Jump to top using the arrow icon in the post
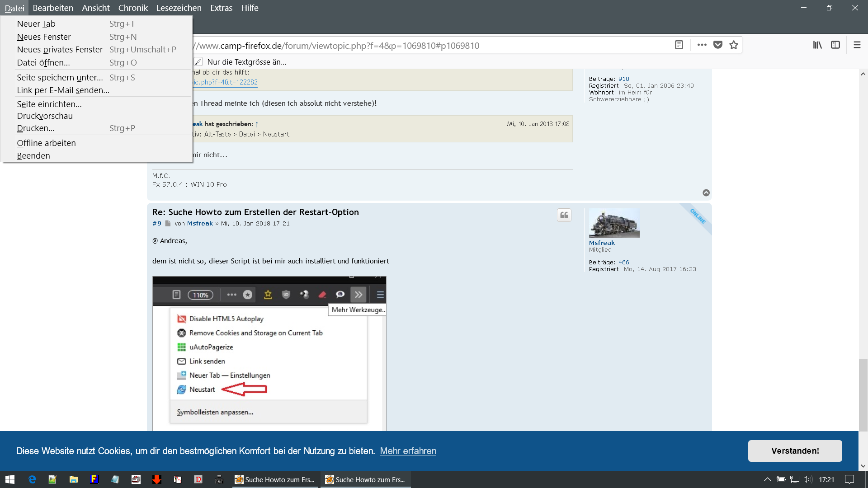The width and height of the screenshot is (868, 488). point(706,193)
